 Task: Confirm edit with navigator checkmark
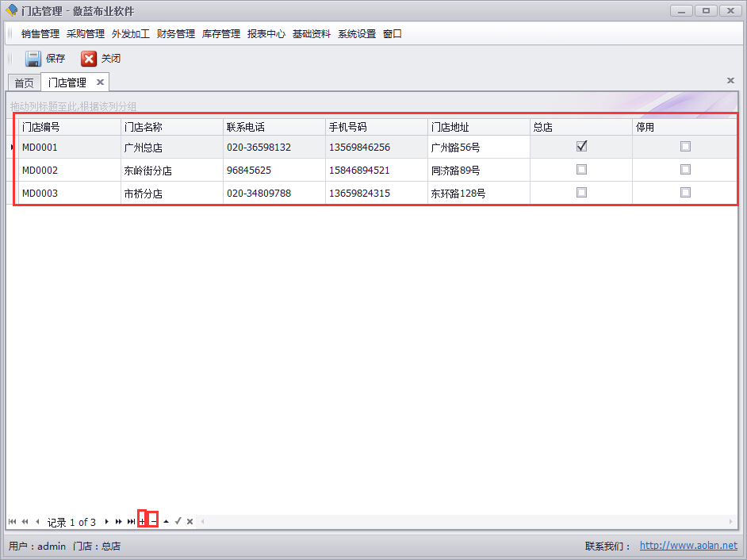point(178,521)
